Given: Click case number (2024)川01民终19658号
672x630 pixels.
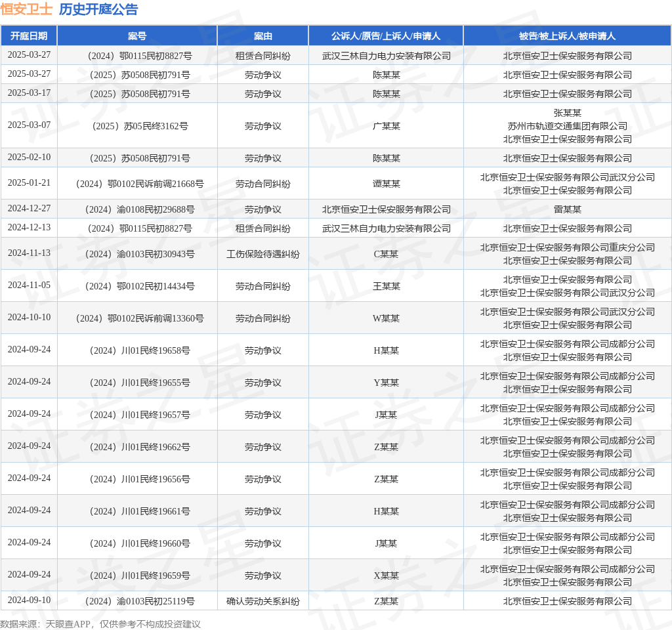Looking at the screenshot, I should point(140,350).
